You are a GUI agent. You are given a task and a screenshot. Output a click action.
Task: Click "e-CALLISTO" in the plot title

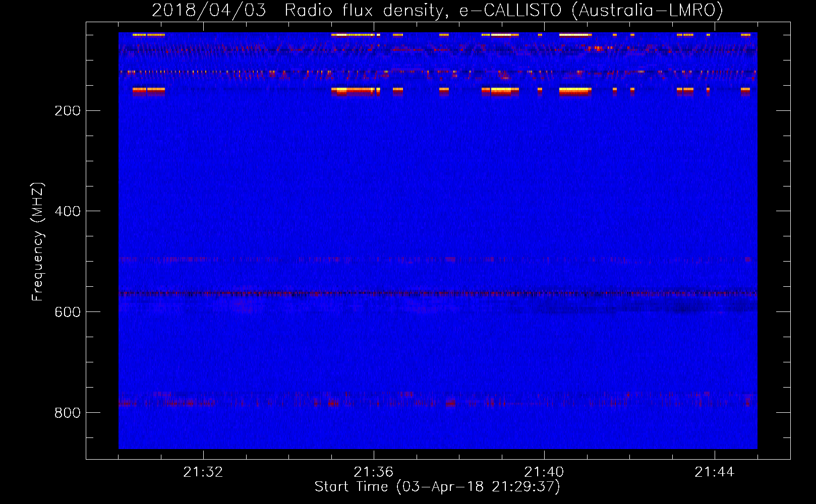510,11
